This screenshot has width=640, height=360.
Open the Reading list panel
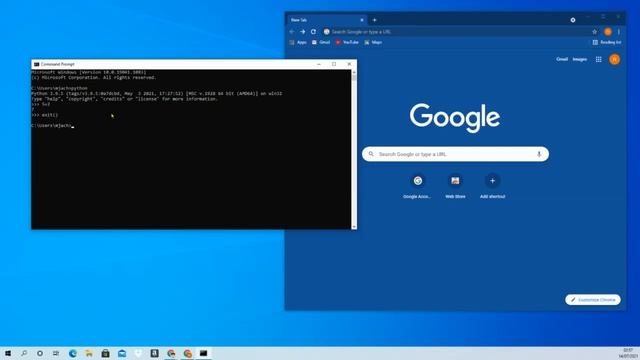(607, 42)
